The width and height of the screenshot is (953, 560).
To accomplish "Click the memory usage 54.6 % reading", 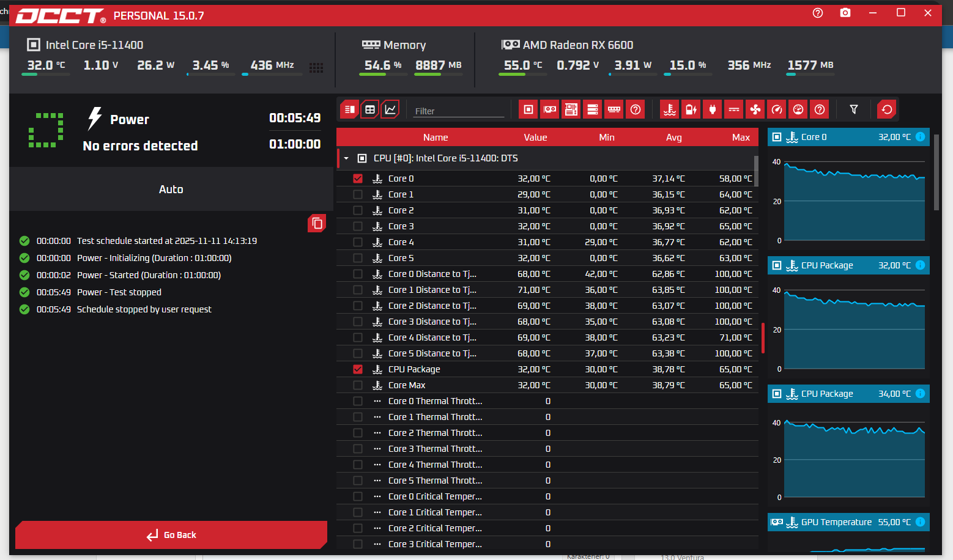I will 383,65.
